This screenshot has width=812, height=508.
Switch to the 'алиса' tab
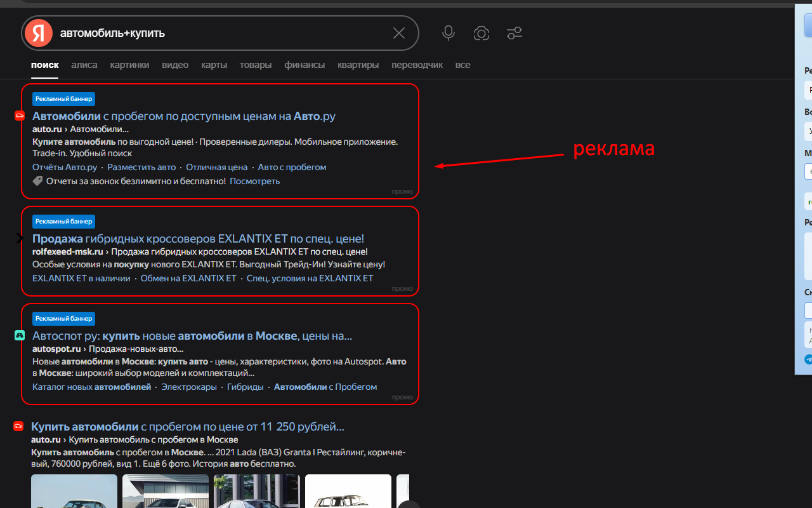[84, 65]
